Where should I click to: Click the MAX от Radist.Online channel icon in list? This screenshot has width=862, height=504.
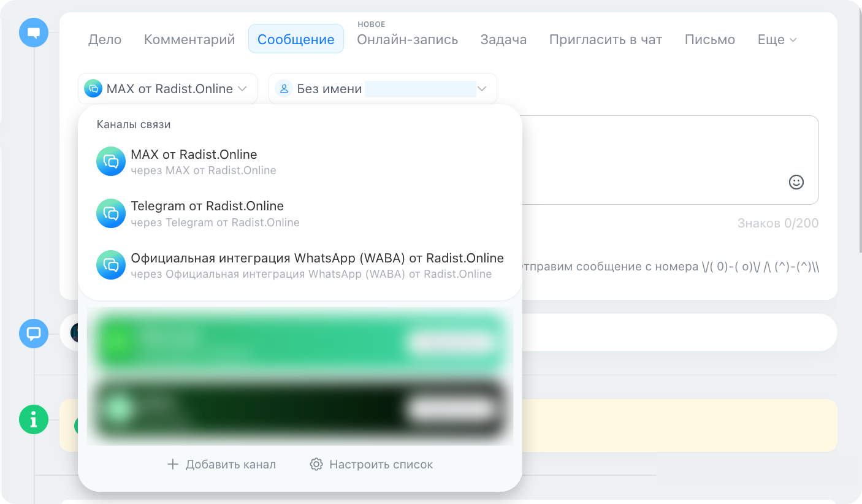(x=111, y=161)
